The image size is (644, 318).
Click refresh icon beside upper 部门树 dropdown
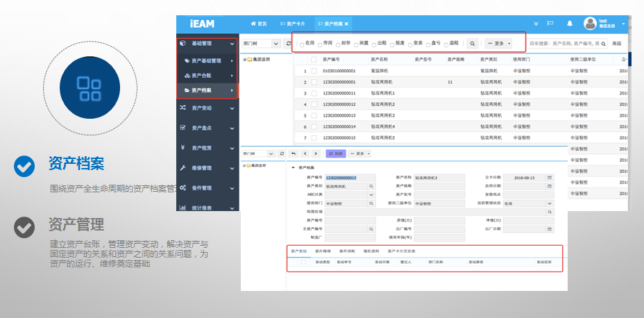(289, 43)
